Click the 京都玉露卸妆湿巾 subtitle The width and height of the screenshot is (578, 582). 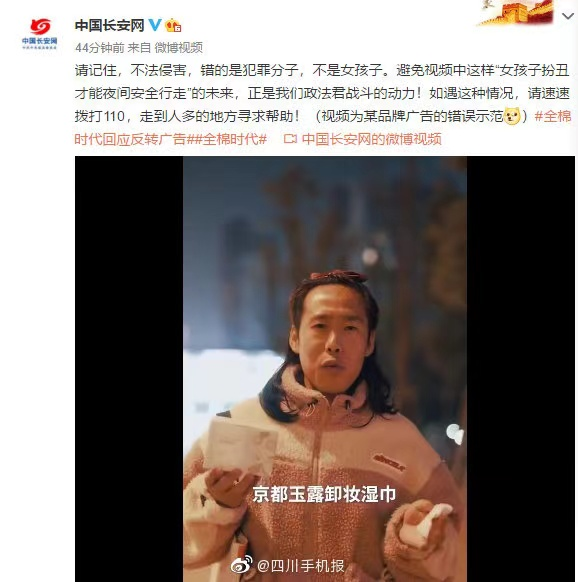(324, 494)
